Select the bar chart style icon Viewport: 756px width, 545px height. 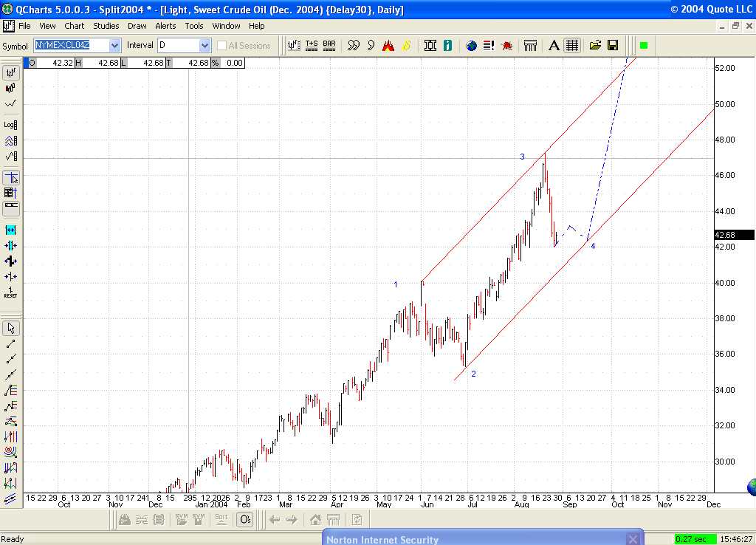point(10,73)
